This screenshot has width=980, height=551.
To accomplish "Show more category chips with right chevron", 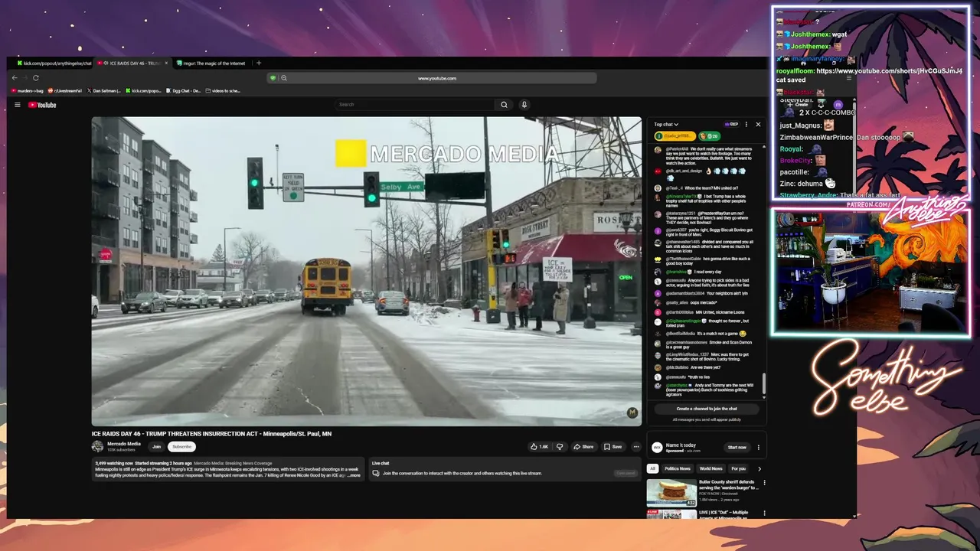I will click(x=759, y=468).
